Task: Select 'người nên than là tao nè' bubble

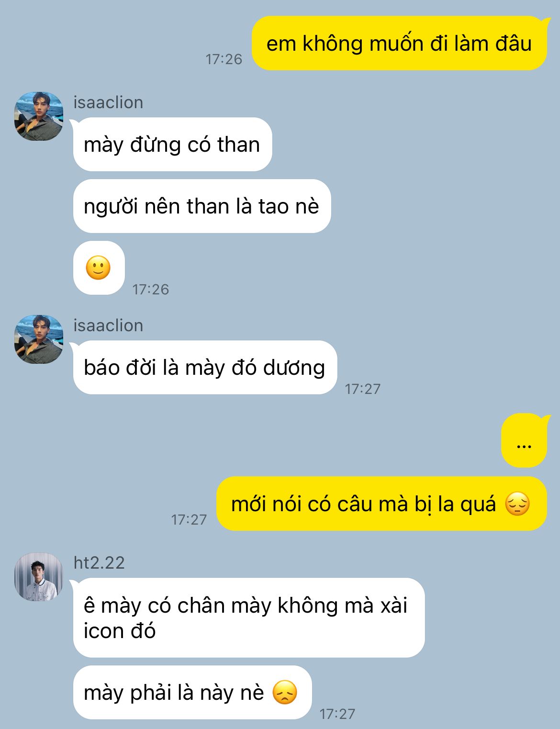Action: (202, 206)
